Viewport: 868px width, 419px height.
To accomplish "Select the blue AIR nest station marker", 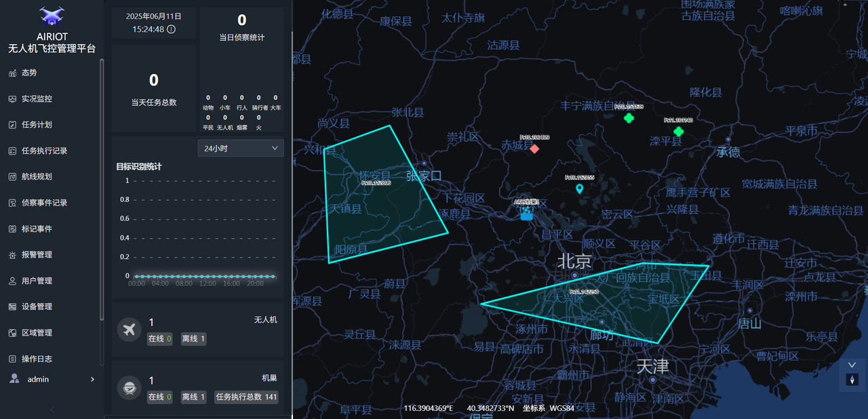I will 526,212.
